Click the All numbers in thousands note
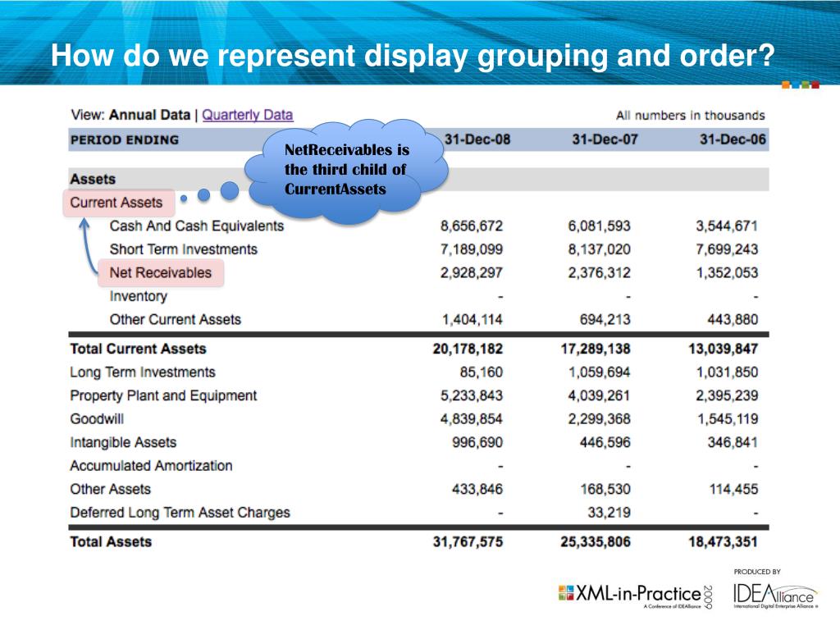Image resolution: width=840 pixels, height=630 pixels. [x=691, y=116]
